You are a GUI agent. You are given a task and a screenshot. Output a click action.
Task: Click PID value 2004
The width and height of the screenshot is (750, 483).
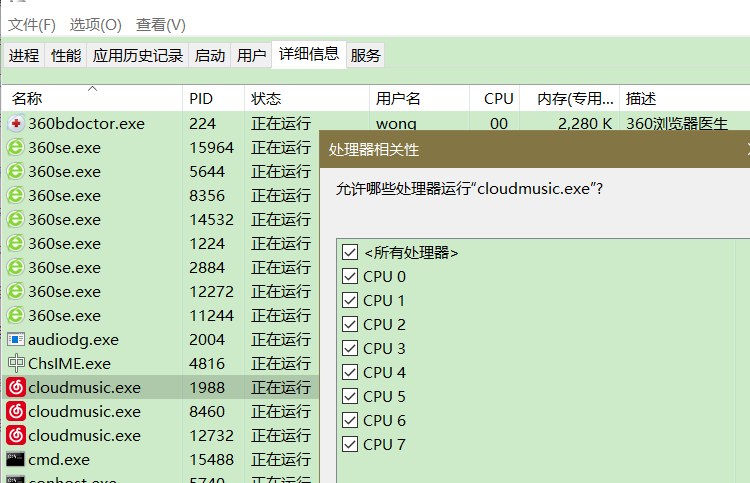207,340
